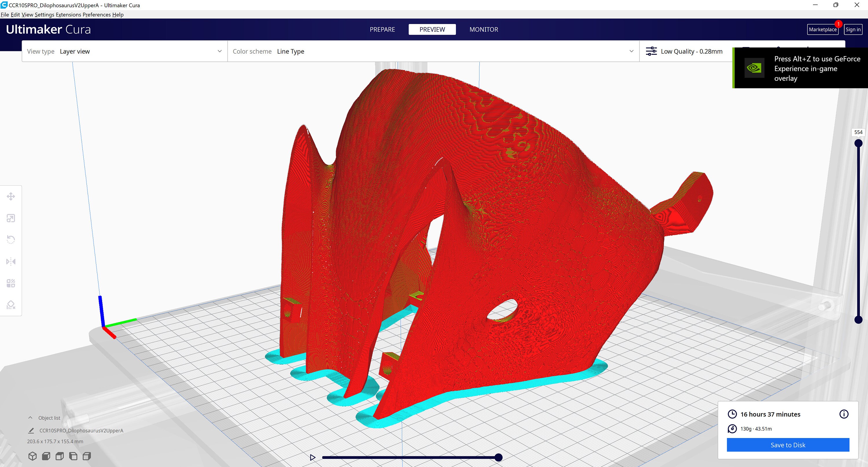This screenshot has height=467, width=868.
Task: Select the Rotate tool in left toolbar
Action: 11,240
